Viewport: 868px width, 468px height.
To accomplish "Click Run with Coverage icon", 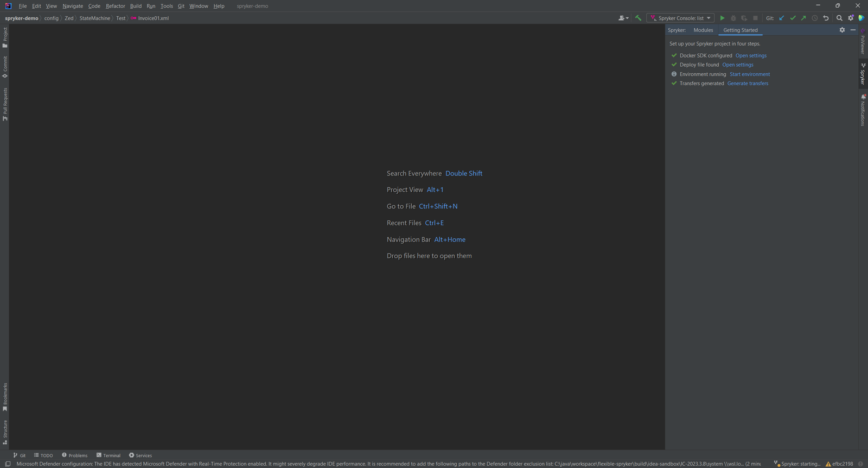I will (744, 18).
